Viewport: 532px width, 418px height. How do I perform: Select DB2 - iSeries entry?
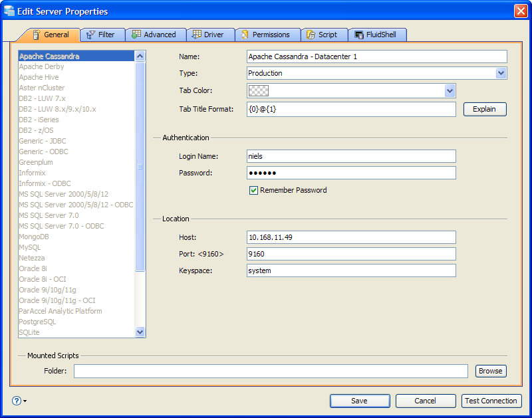coord(76,120)
